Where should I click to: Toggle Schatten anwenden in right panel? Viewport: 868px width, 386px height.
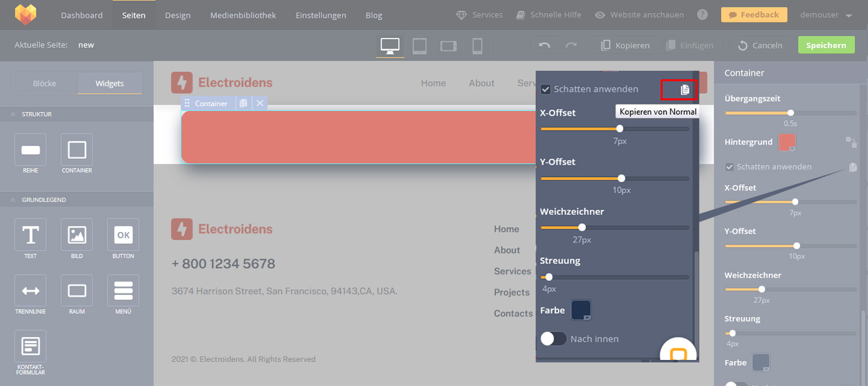click(x=730, y=167)
